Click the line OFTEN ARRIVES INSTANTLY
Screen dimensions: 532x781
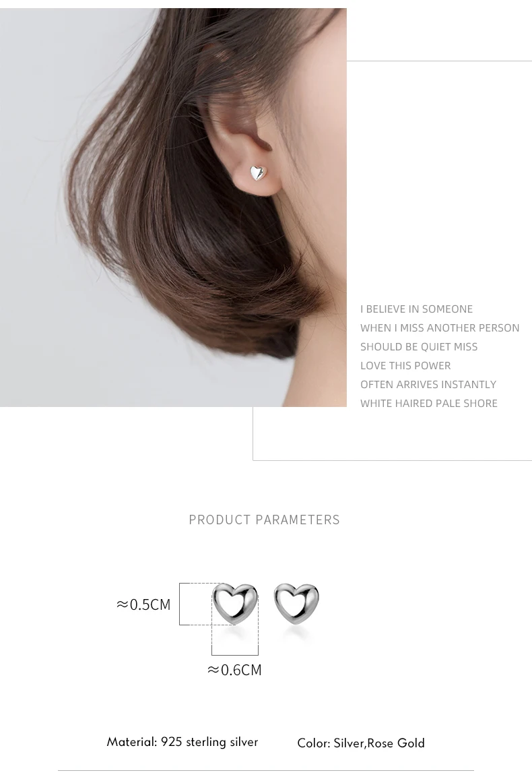[428, 385]
